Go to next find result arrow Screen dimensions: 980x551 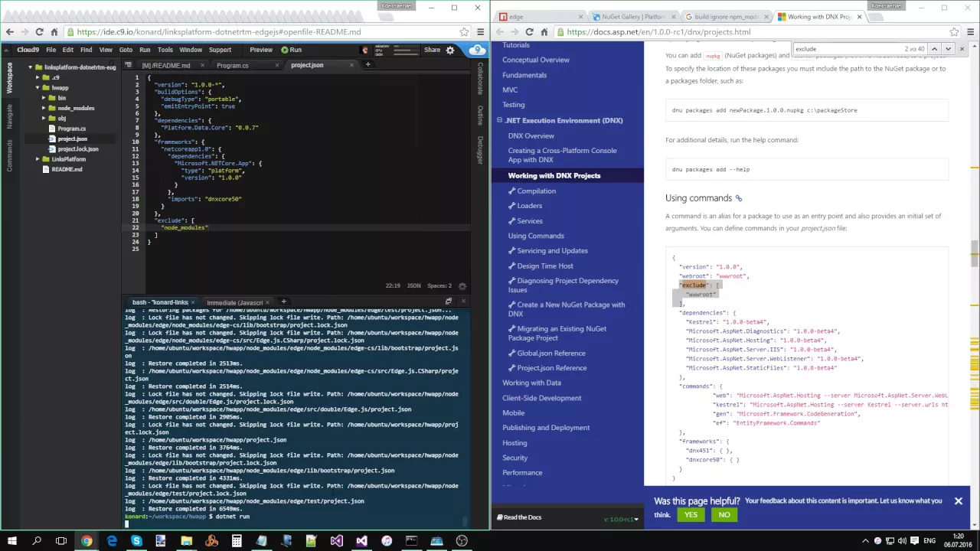(x=948, y=48)
